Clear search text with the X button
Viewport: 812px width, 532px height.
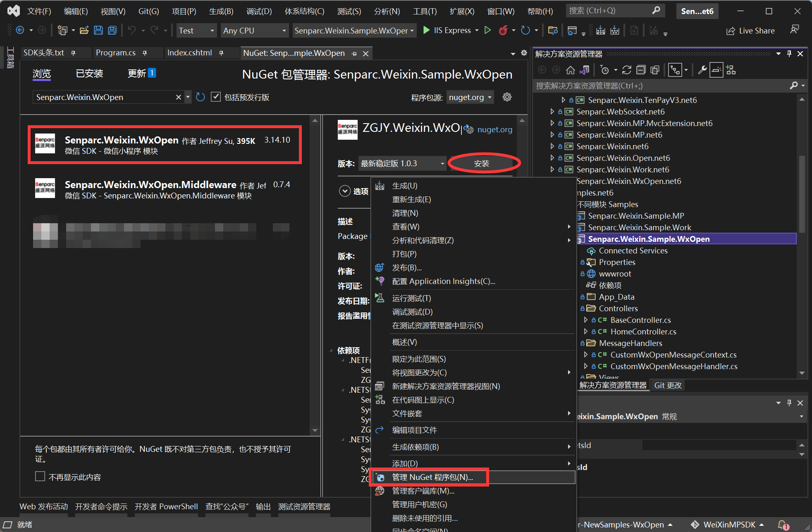tap(178, 97)
